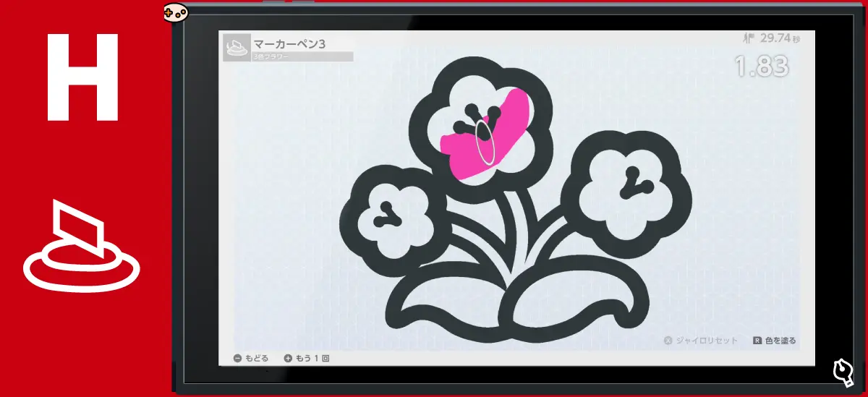Click the ジャイロリセット gyro reset prompt
The width and height of the screenshot is (868, 397).
click(700, 341)
